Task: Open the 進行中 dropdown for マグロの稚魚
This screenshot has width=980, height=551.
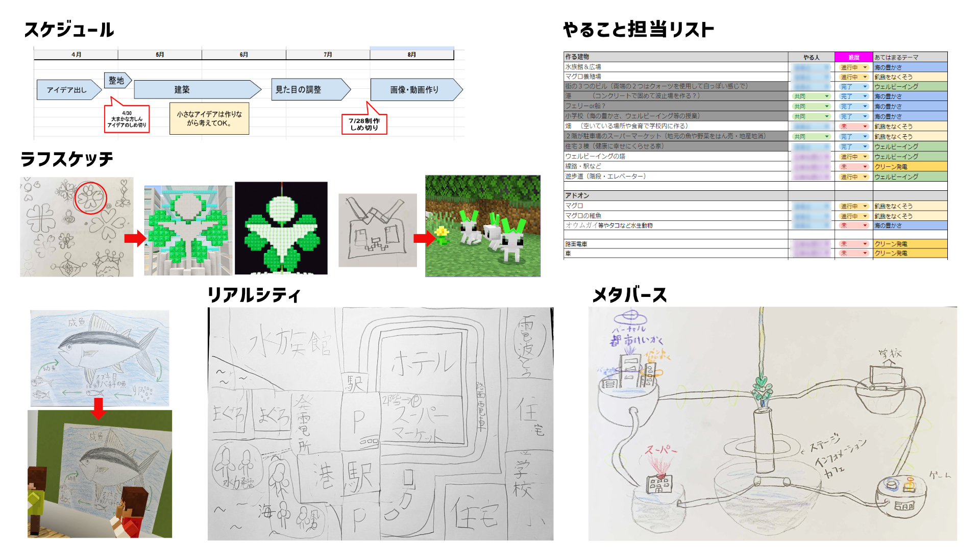Action: (854, 216)
